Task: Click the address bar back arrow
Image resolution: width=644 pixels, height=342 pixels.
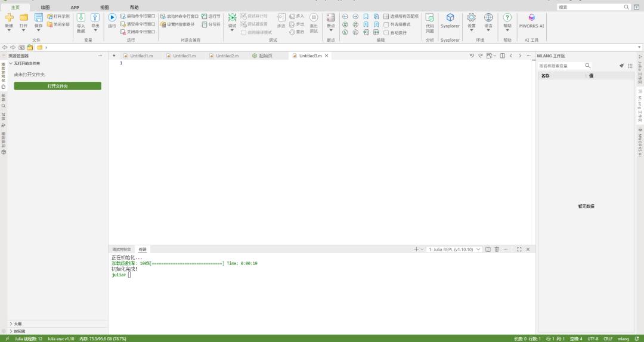Action: coord(5,48)
